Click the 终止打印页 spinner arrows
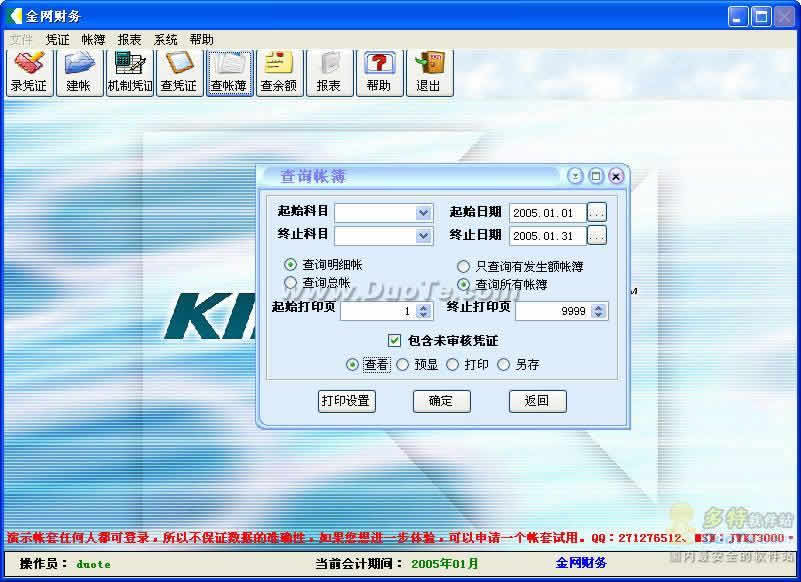The width and height of the screenshot is (801, 582). click(x=599, y=311)
